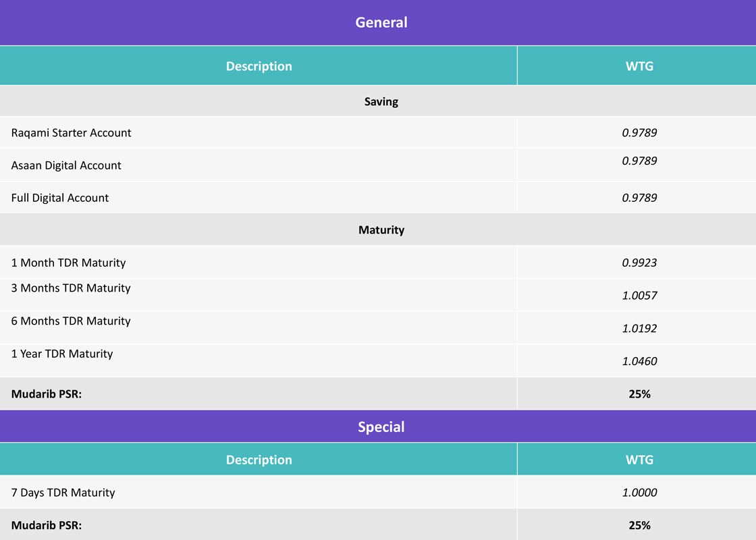Screen dimensions: 756x540
Task: Click the 3 Months TDR Maturity label
Action: pos(71,288)
